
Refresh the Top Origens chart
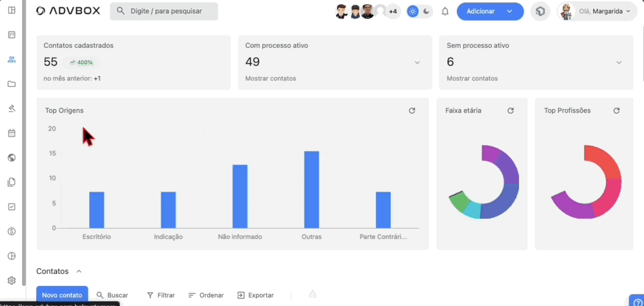click(412, 110)
